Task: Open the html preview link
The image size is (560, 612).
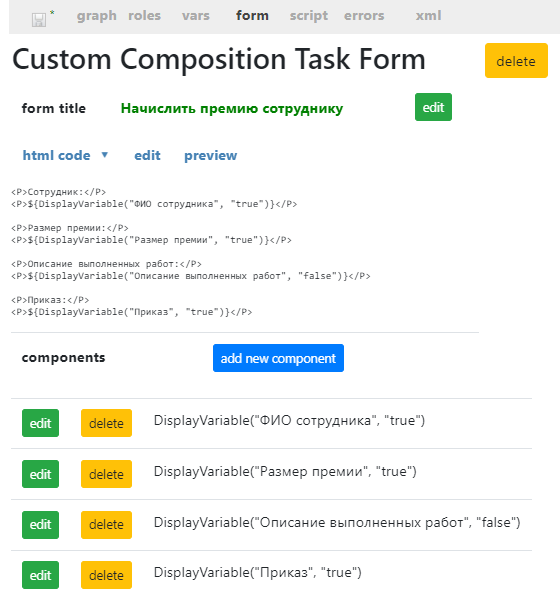Action: point(210,155)
